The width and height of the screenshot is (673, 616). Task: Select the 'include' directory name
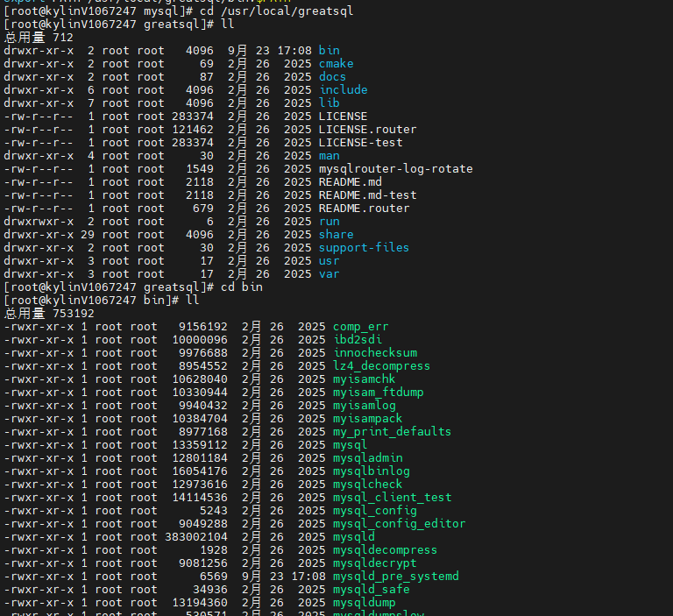click(344, 90)
